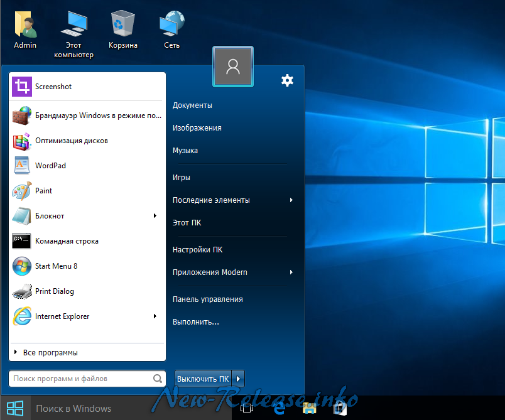Click the Print Dialog printer icon
Screen dimensions: 505x420
tap(22, 291)
